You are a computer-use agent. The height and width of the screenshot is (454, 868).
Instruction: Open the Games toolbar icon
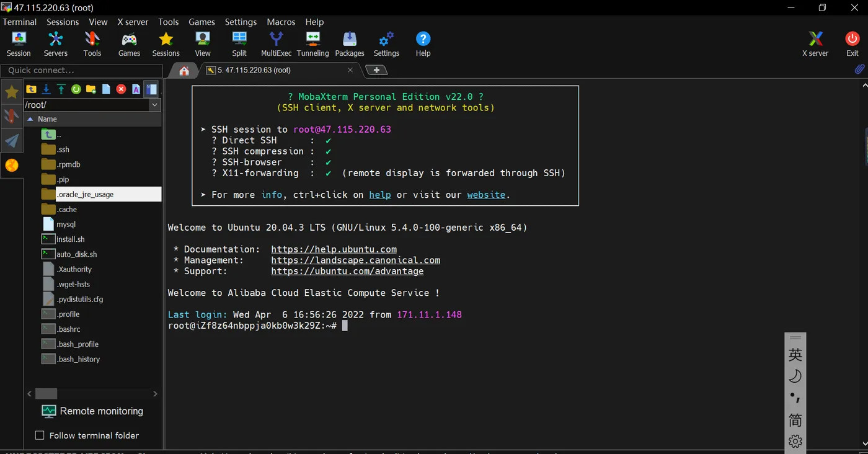pyautogui.click(x=129, y=44)
